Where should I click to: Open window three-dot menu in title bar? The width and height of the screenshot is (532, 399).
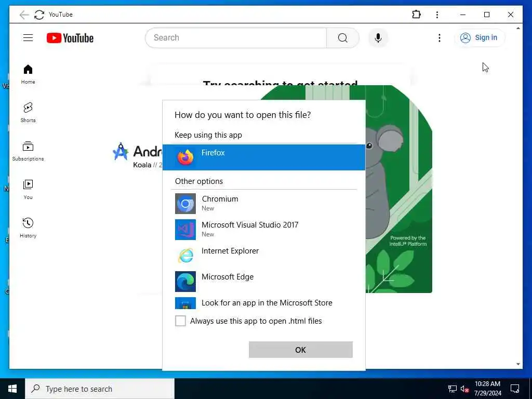coord(437,15)
